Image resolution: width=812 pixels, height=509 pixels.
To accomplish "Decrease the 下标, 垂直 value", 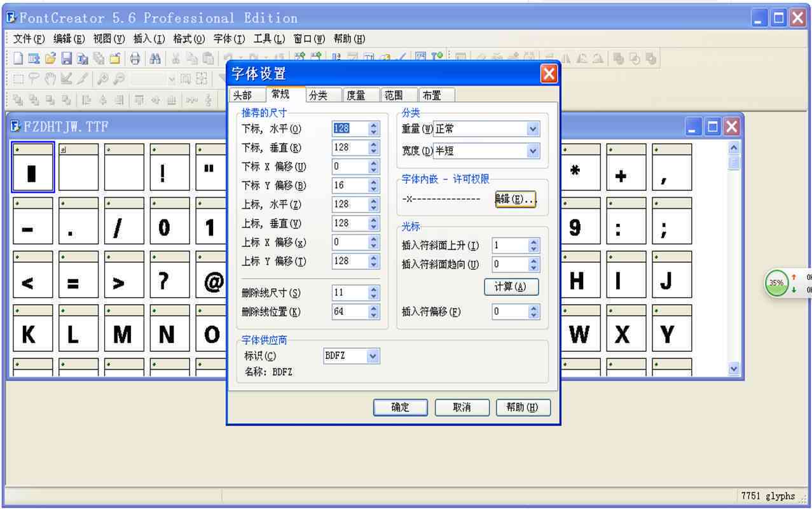I will coord(374,151).
